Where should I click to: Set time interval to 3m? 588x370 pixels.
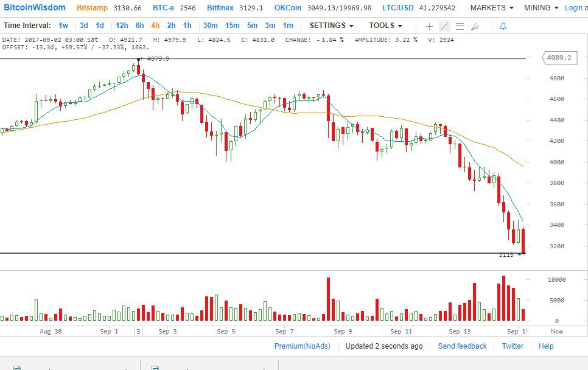pos(270,26)
